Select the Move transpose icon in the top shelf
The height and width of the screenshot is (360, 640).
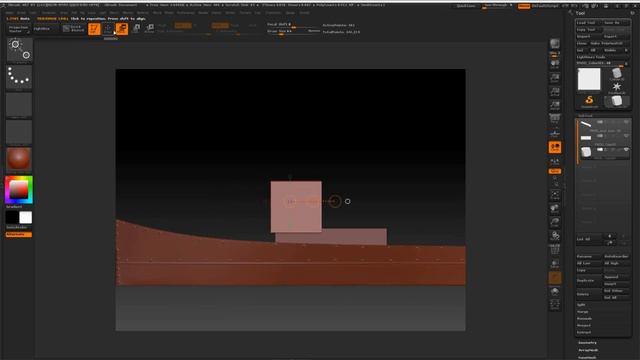click(x=122, y=29)
